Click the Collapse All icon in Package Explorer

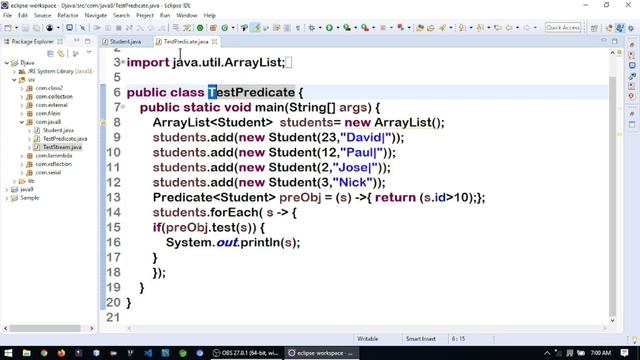(x=50, y=53)
